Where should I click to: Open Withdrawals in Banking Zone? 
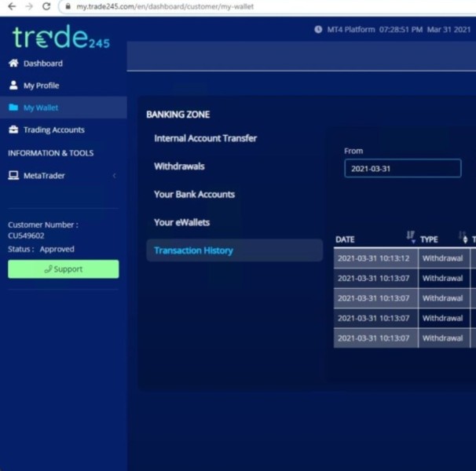point(179,166)
